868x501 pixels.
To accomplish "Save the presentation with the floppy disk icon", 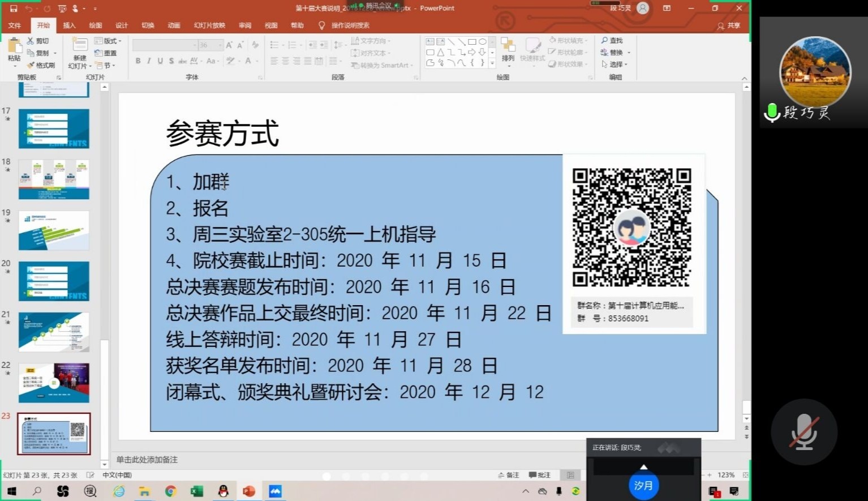I will point(14,8).
